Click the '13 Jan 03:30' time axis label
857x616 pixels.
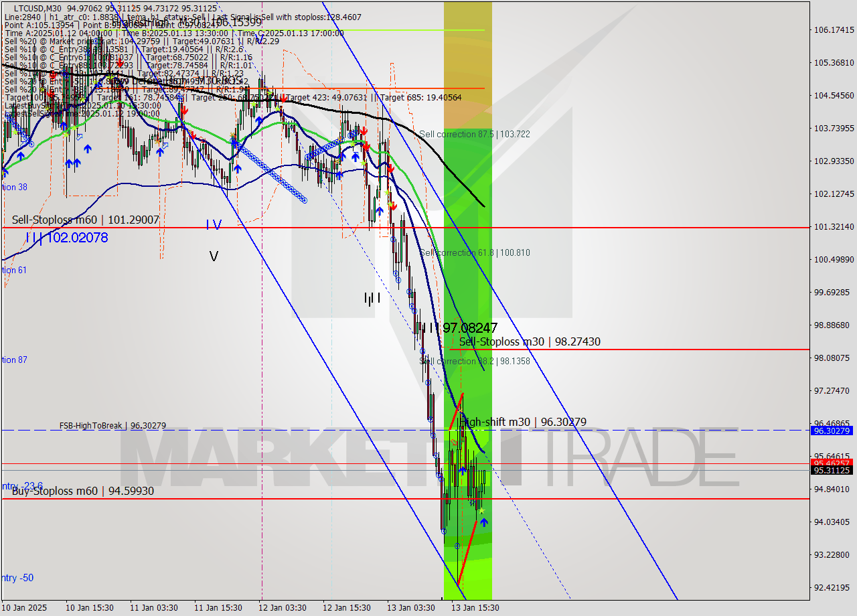coord(411,608)
